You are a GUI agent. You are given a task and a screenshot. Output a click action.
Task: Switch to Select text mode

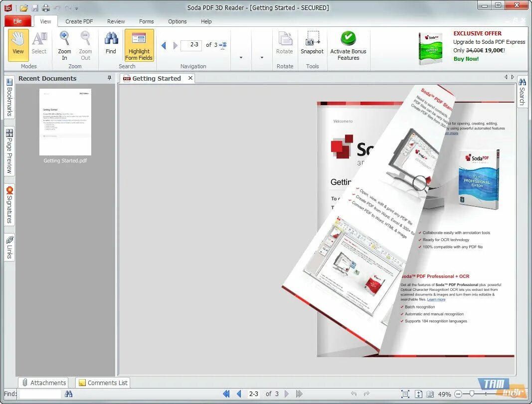(x=39, y=44)
